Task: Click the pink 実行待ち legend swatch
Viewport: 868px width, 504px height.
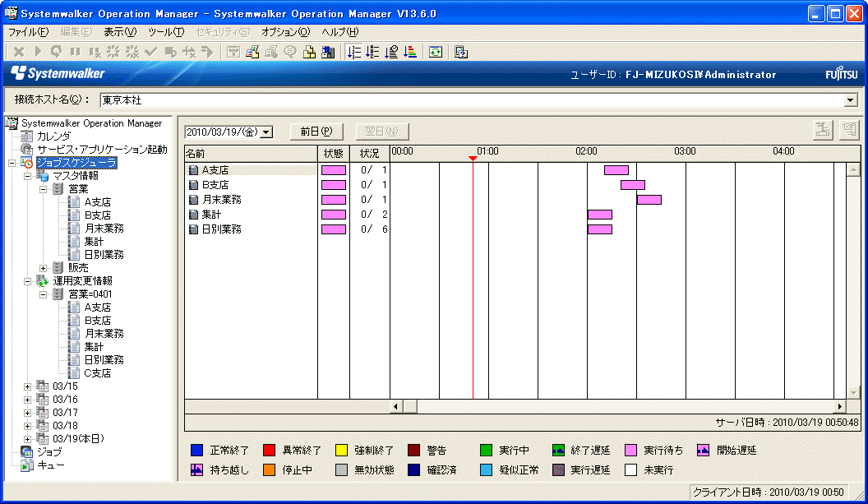Action: tap(630, 451)
